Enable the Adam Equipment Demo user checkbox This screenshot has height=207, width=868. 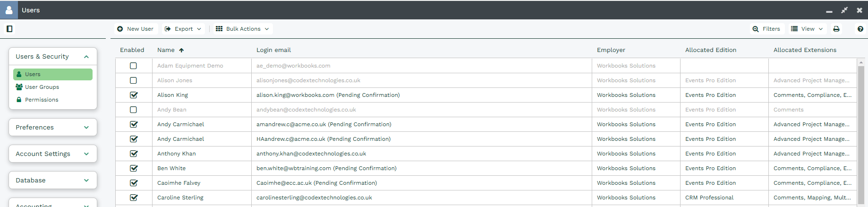point(134,66)
